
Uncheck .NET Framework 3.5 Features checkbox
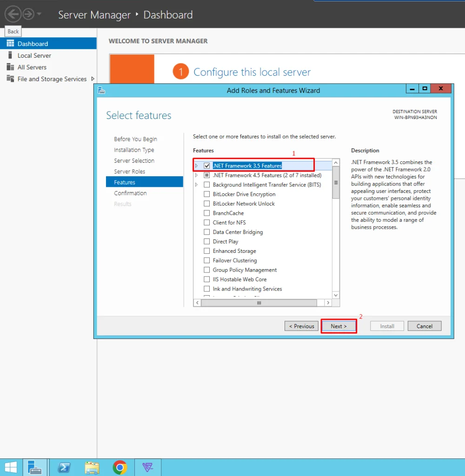coord(207,166)
